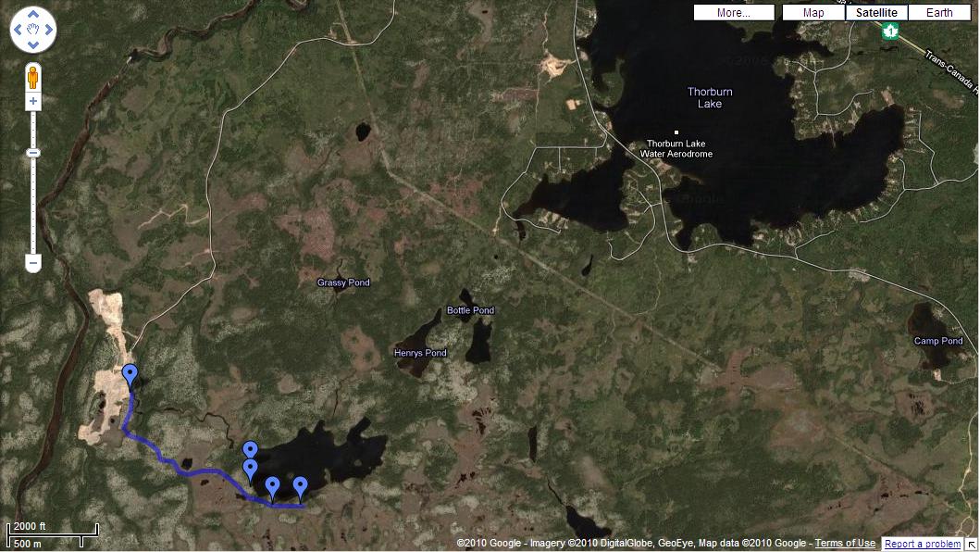Open the More... layers dropdown

[x=733, y=13]
